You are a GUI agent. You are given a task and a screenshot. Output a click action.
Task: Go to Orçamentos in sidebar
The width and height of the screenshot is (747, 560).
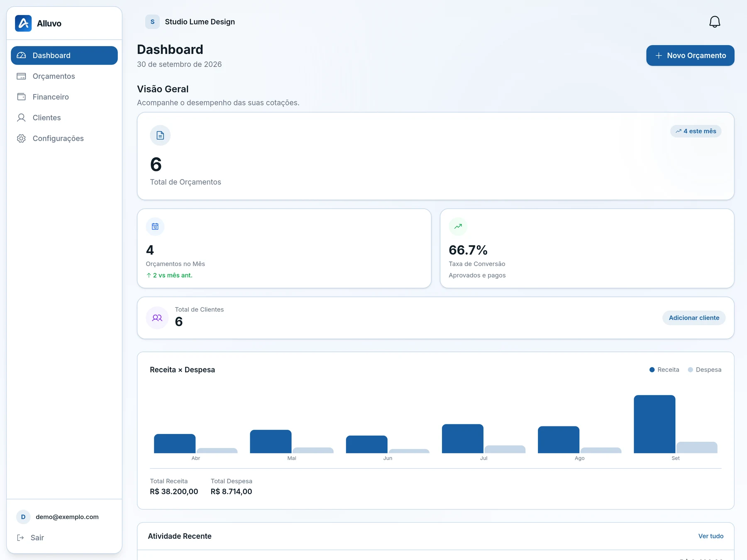click(x=64, y=76)
